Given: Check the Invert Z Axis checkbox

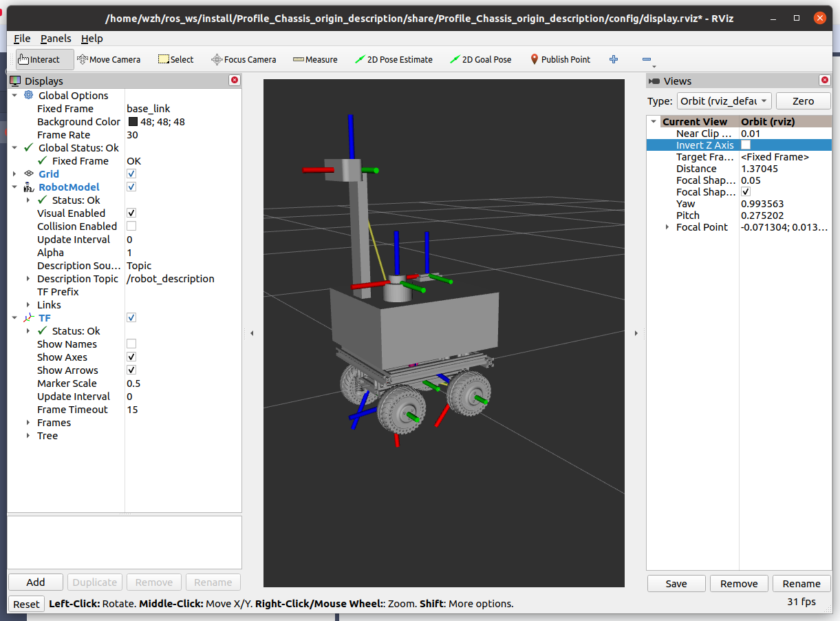Looking at the screenshot, I should 746,145.
